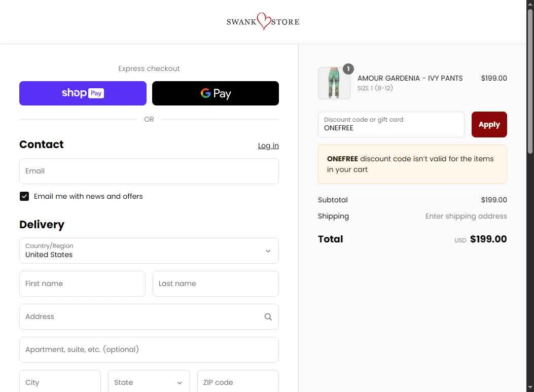Click the quantity badge on the product image
534x392 pixels.
348,69
